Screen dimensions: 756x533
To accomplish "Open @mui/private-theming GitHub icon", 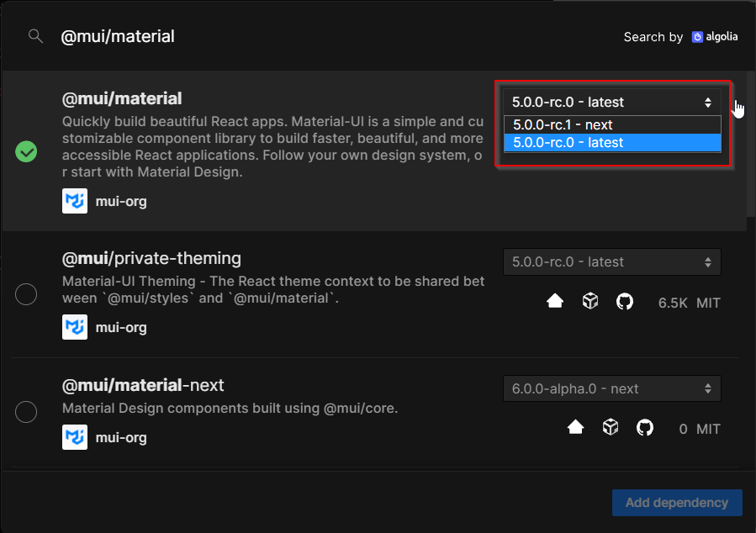I will pyautogui.click(x=625, y=302).
